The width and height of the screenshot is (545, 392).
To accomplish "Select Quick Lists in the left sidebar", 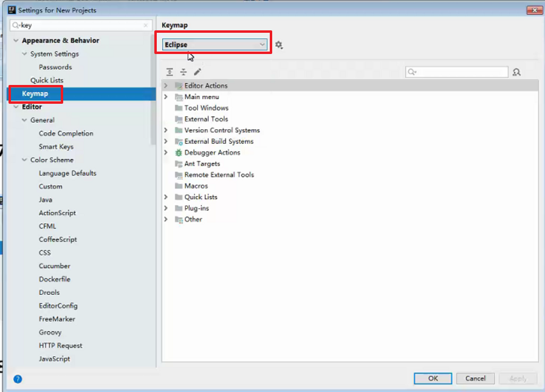I will 47,80.
